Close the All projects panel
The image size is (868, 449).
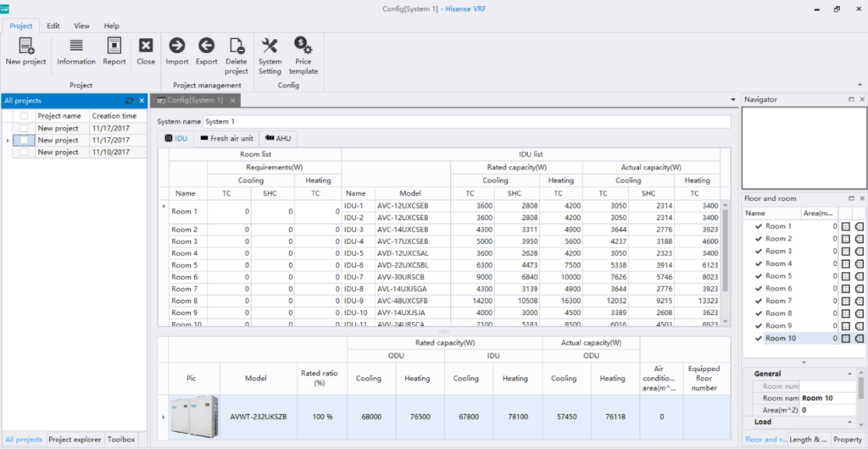click(x=142, y=101)
